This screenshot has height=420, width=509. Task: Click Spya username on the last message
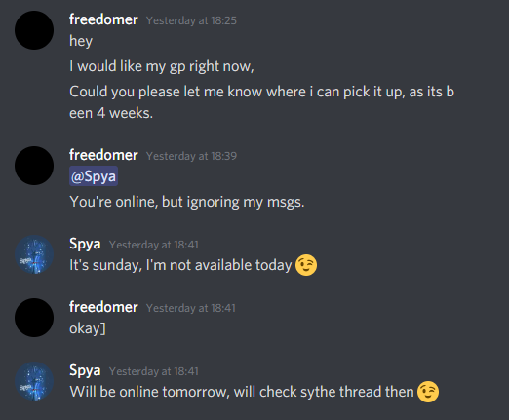click(85, 370)
